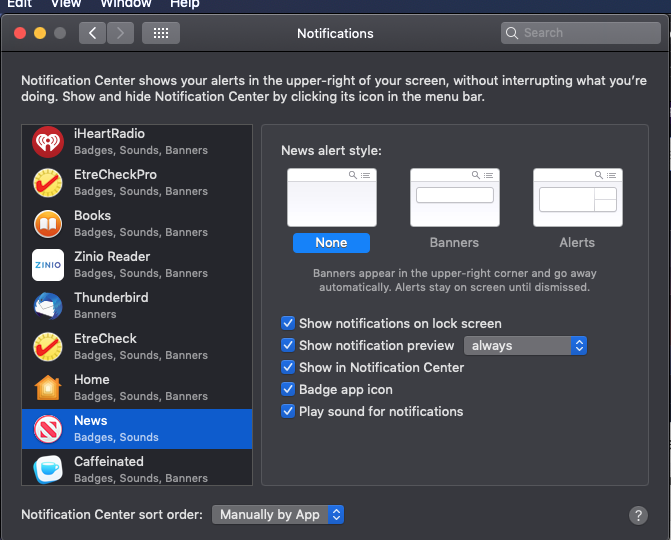
Task: Click the Caffeinated cup icon
Action: coord(48,469)
